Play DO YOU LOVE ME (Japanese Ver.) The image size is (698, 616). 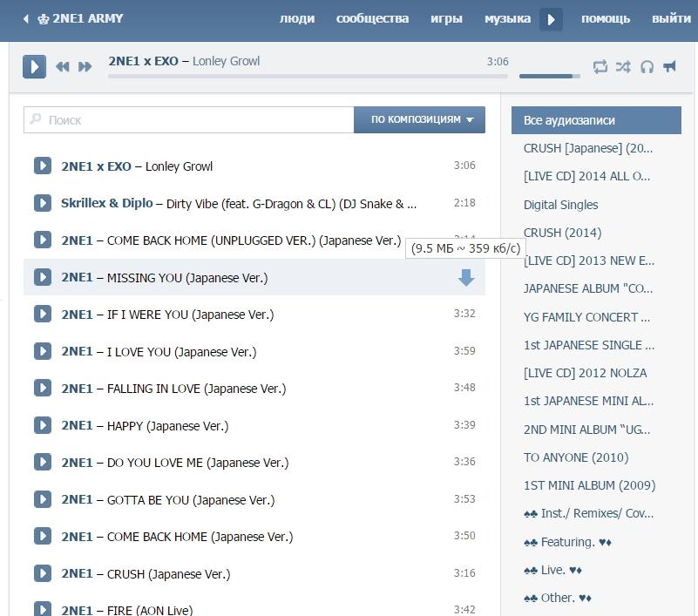[43, 462]
